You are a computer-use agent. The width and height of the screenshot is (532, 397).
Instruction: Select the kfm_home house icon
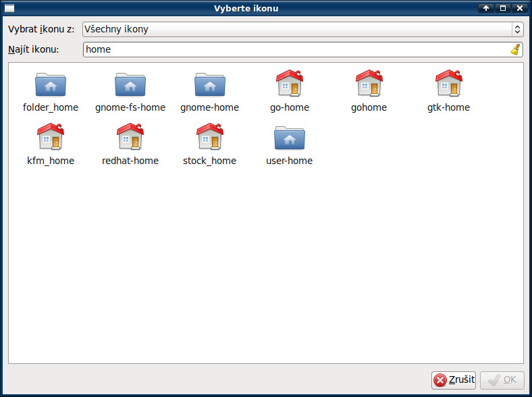point(51,136)
